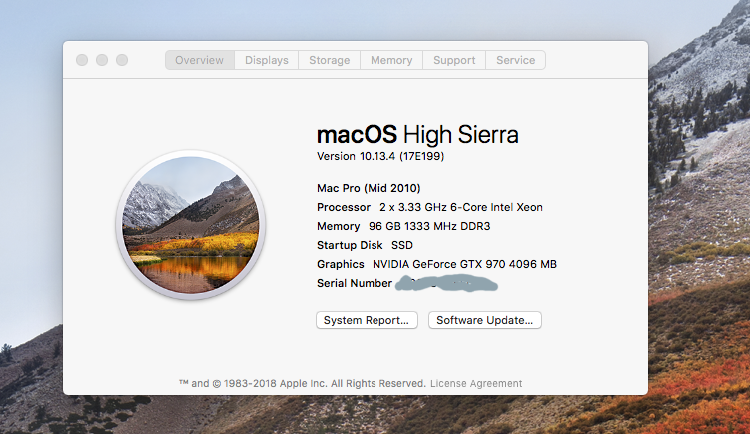750x434 pixels.
Task: Check for Software Update
Action: (485, 320)
